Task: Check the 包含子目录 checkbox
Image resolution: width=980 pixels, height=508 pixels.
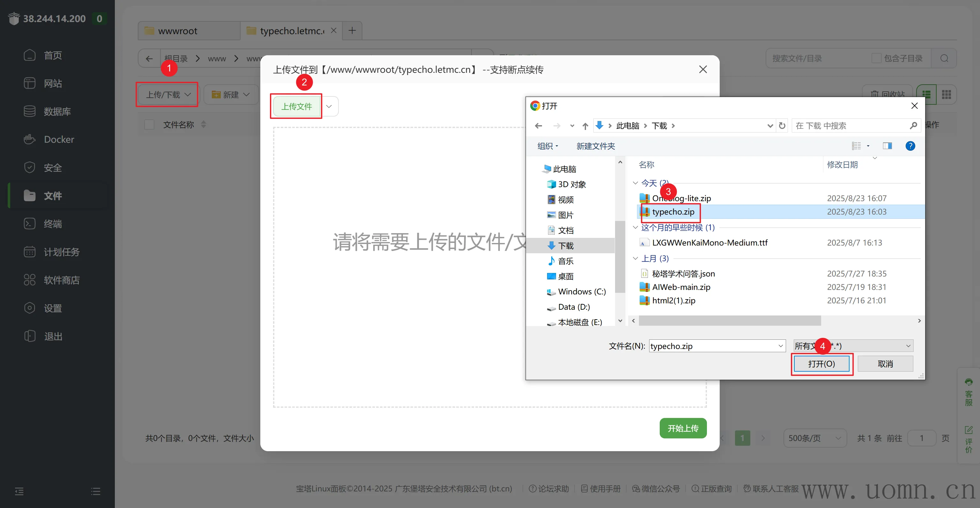Action: [x=876, y=58]
